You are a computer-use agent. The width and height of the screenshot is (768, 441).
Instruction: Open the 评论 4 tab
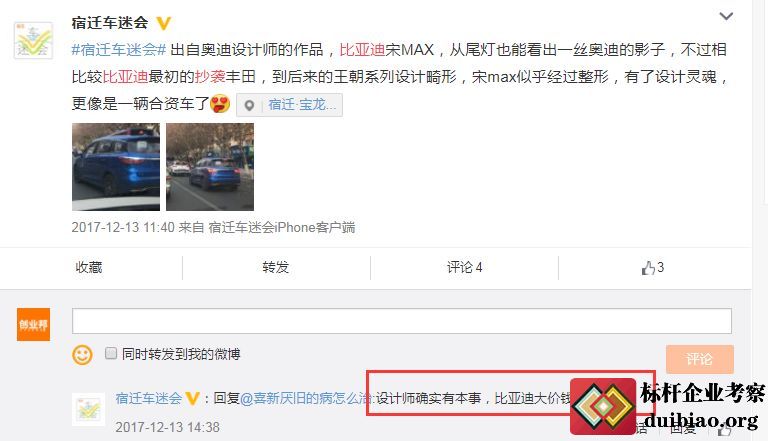464,268
